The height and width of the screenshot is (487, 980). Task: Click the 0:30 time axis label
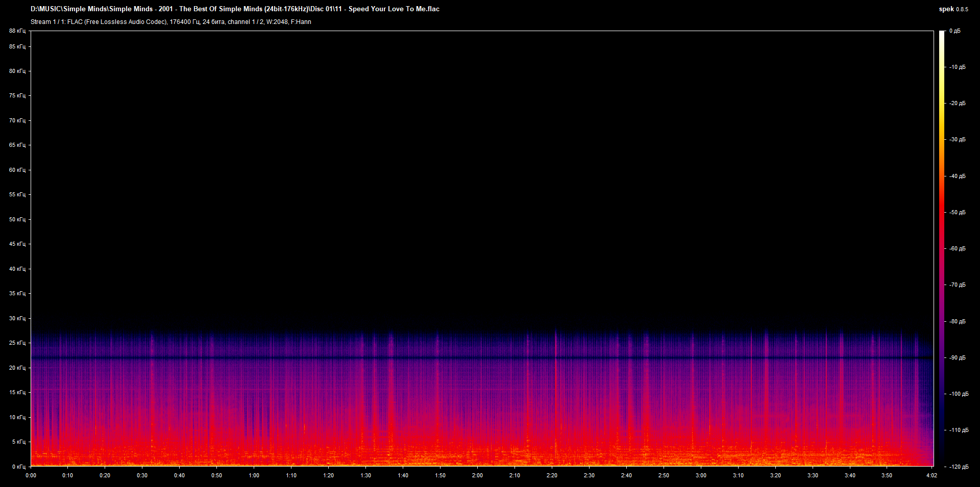[x=142, y=475]
